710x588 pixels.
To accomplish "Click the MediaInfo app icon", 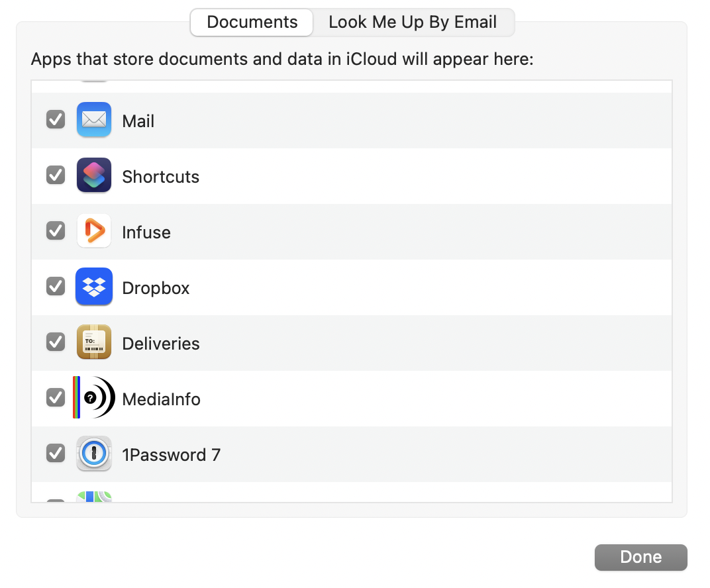I will 93,398.
